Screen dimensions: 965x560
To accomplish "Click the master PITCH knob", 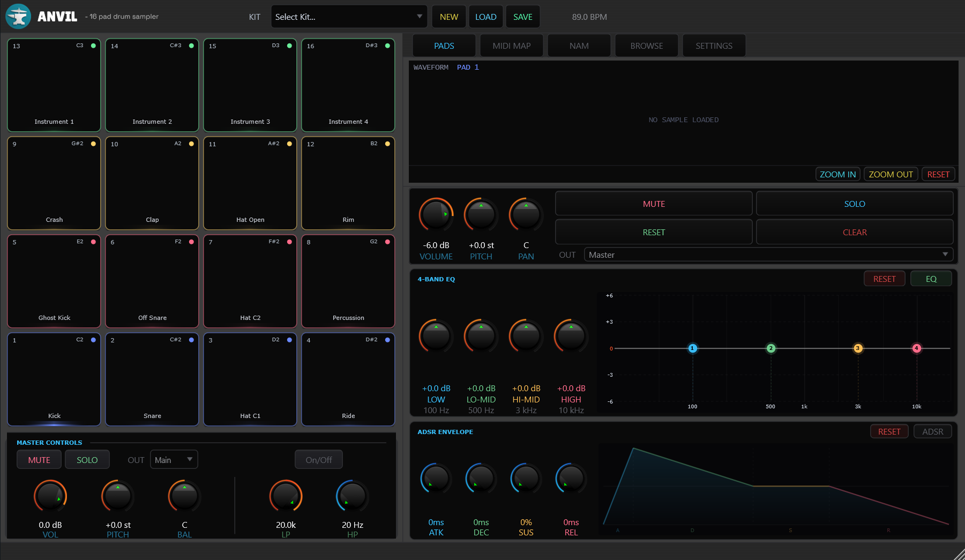I will click(118, 496).
